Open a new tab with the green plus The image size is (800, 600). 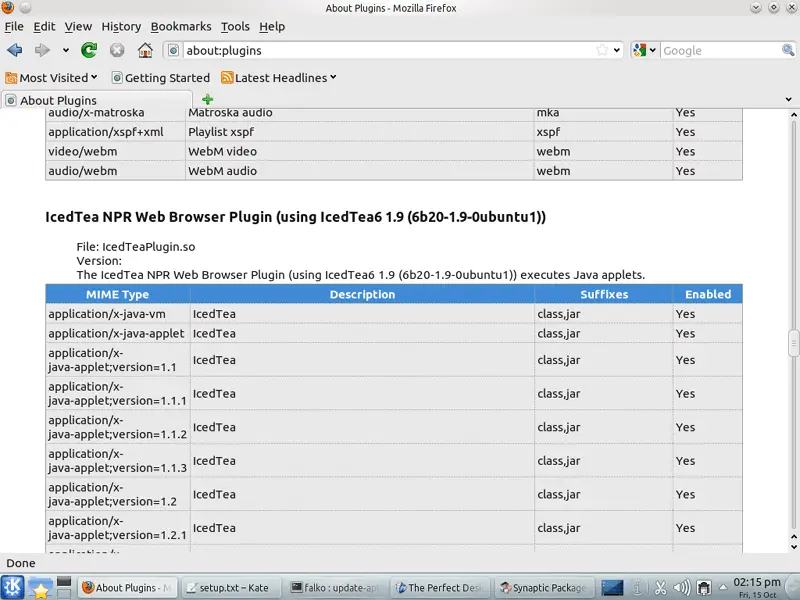(x=207, y=99)
